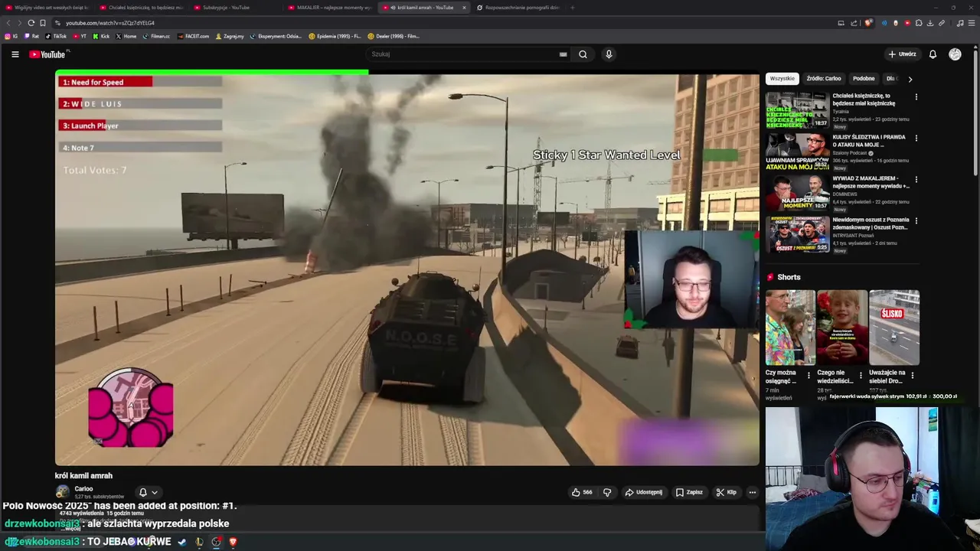Screen dimensions: 980x551
Task: Reload the page in browser toolbar
Action: [31, 23]
